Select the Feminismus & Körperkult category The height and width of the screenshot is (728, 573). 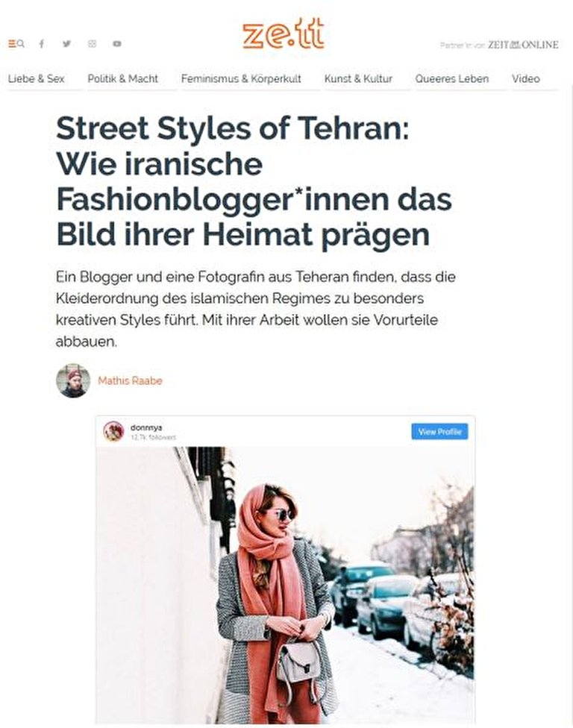242,79
